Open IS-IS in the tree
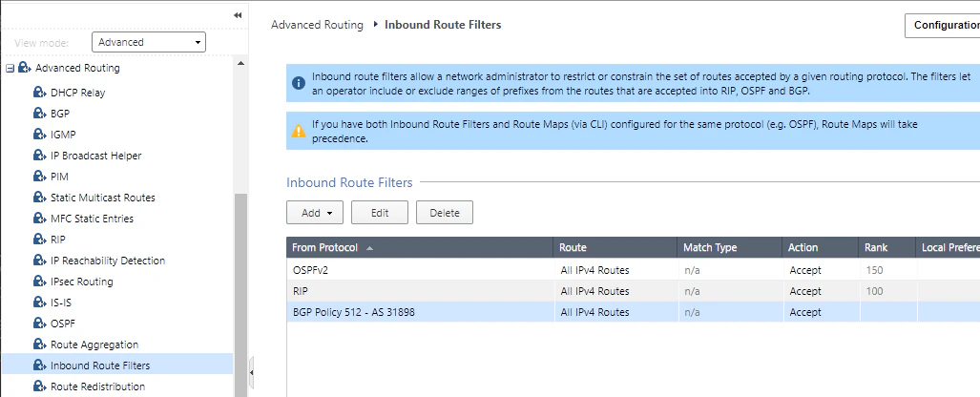This screenshot has width=980, height=397. pos(61,303)
